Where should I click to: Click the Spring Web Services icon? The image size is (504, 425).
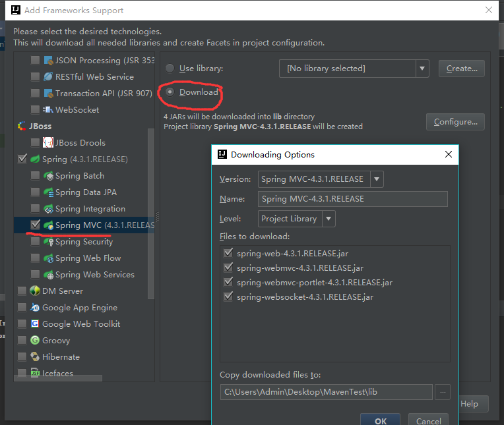pos(48,275)
